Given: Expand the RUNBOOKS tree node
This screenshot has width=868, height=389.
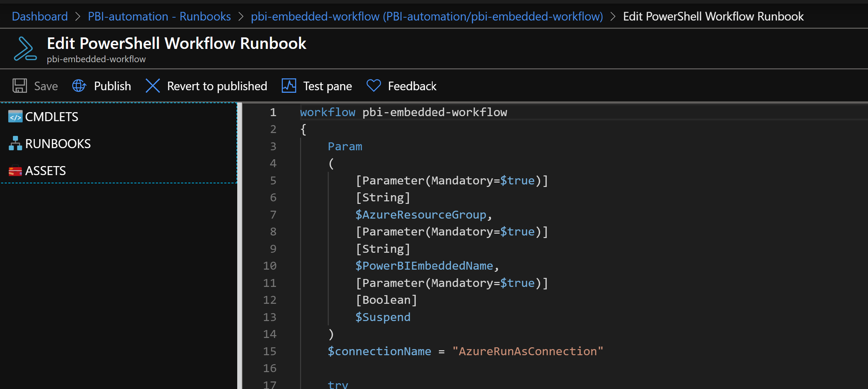Looking at the screenshot, I should tap(58, 143).
